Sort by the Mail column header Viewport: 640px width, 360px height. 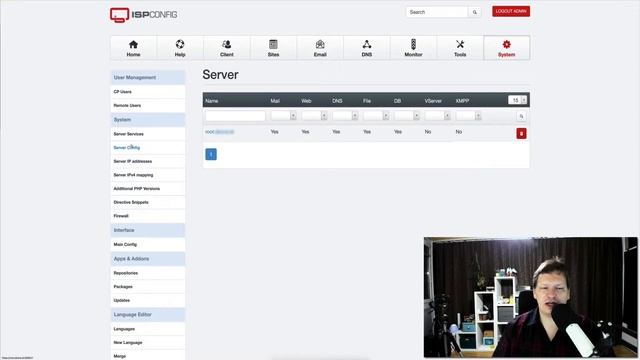tap(275, 101)
